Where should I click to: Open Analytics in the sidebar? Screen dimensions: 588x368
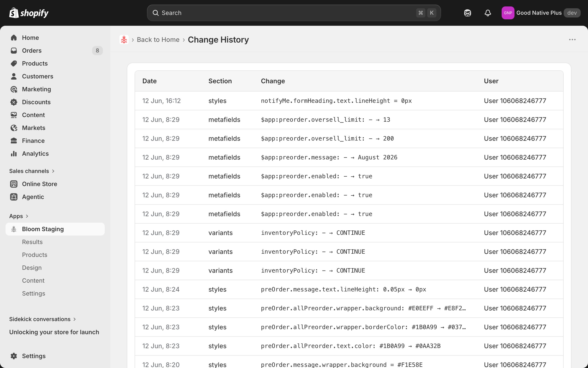coord(55,154)
